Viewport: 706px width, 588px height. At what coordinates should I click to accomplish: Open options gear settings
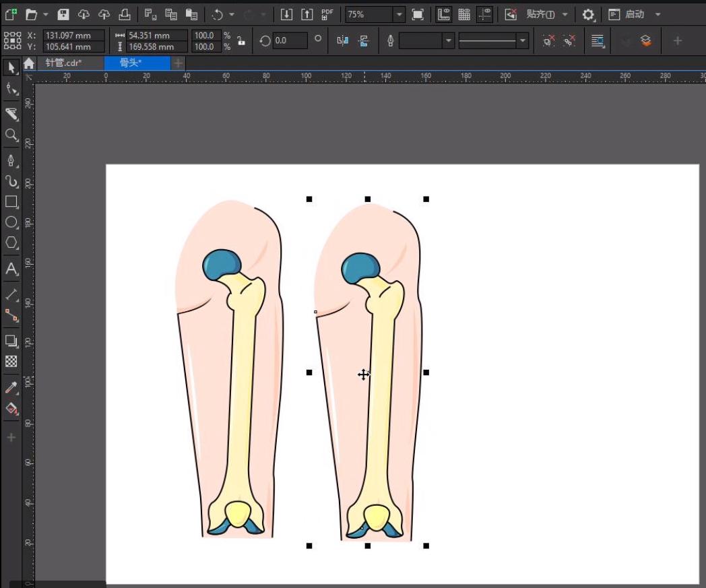click(588, 15)
